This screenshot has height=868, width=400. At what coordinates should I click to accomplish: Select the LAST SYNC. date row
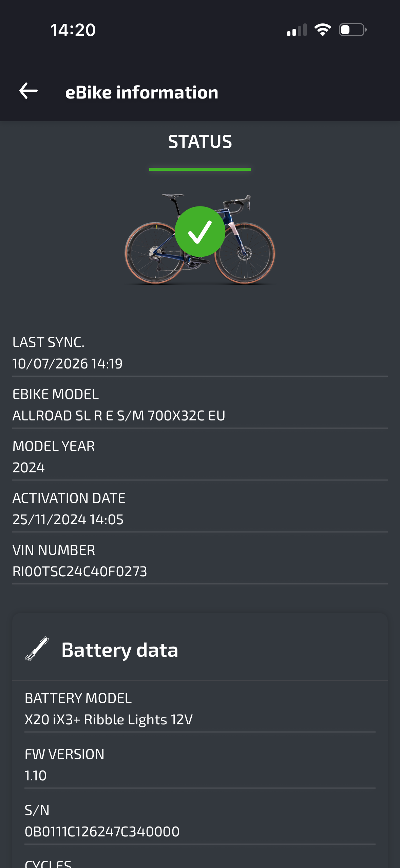(x=200, y=353)
